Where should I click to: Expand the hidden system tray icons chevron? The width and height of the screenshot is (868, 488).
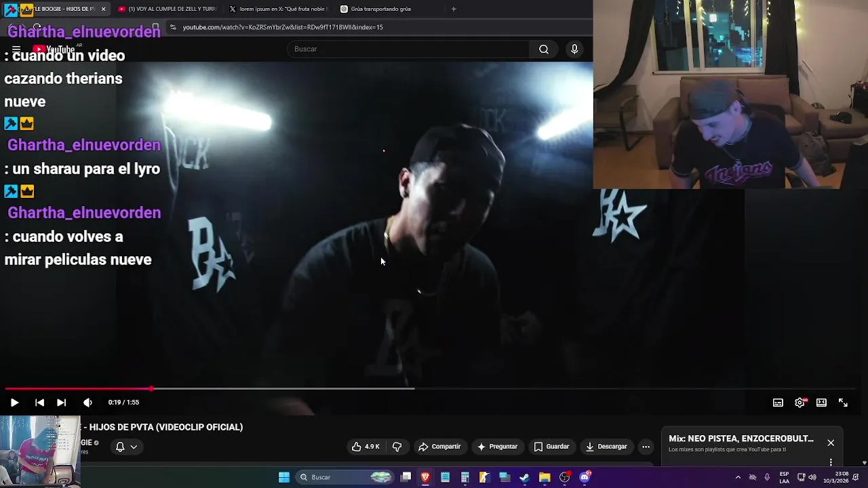[x=738, y=477]
